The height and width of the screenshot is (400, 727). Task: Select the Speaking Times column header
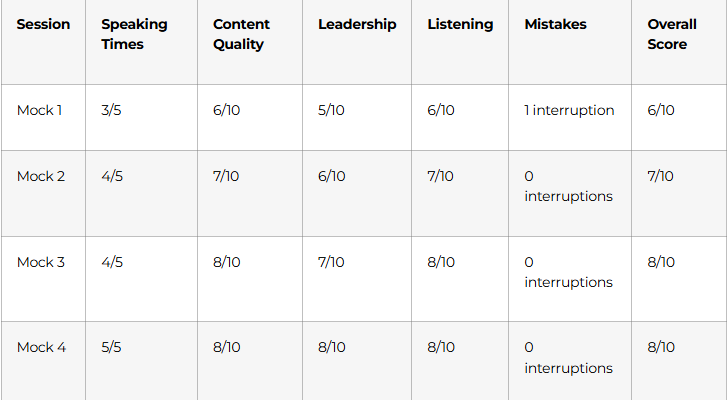(x=134, y=34)
